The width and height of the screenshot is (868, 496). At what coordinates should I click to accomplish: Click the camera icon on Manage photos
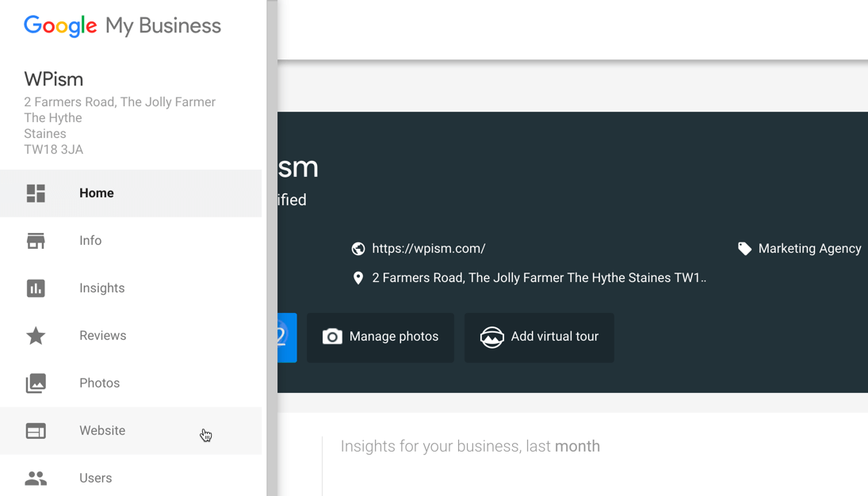(332, 337)
